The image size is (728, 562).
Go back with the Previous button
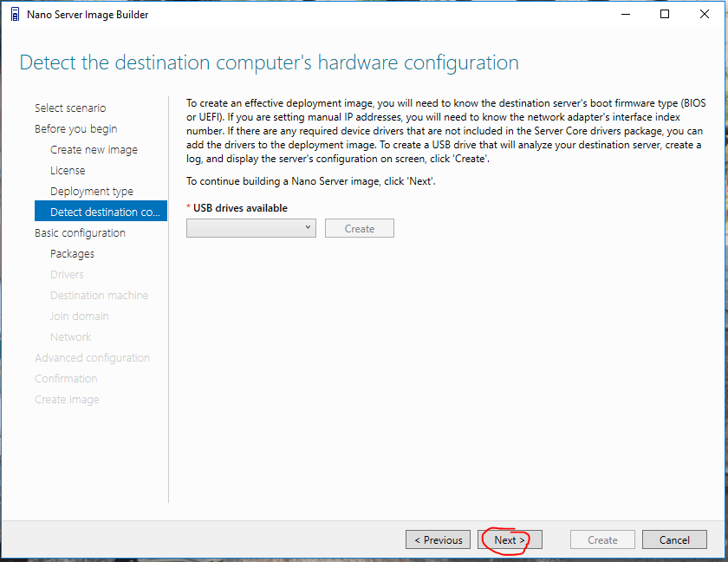click(438, 539)
